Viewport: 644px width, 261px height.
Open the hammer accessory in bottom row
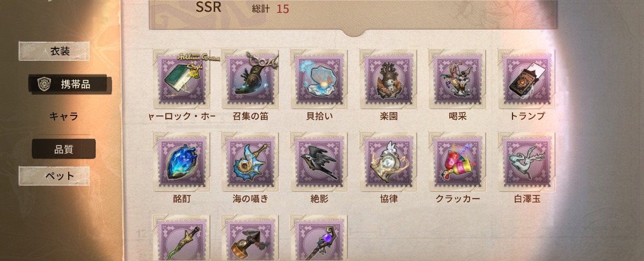(x=250, y=238)
